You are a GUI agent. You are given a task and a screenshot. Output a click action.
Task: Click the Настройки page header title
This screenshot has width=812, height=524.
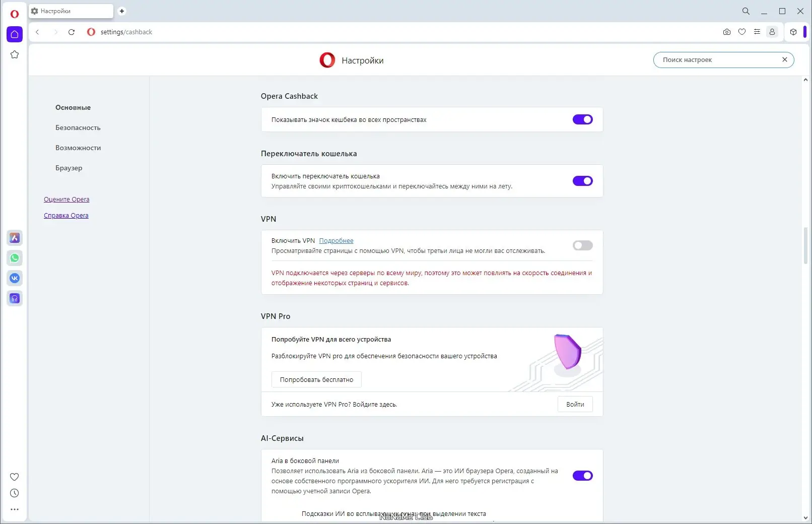(x=363, y=60)
